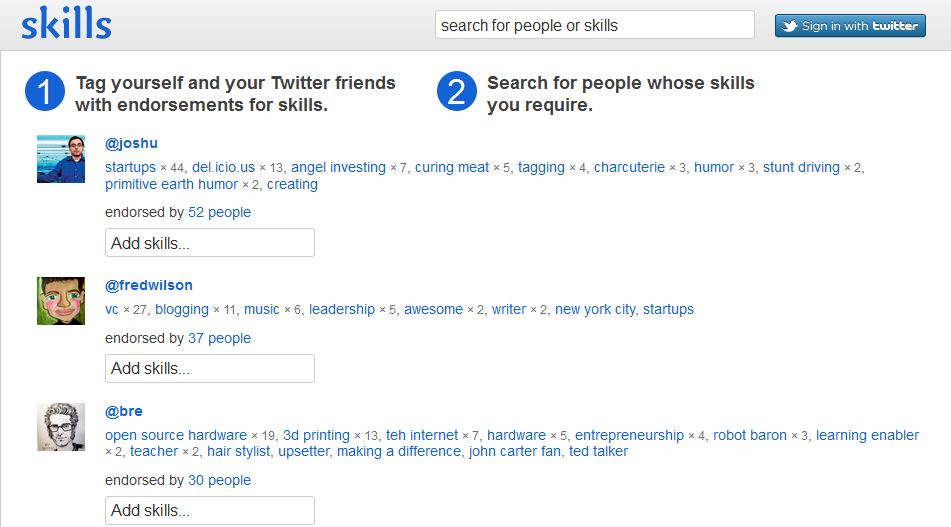Open the @joshu profile link

(131, 143)
